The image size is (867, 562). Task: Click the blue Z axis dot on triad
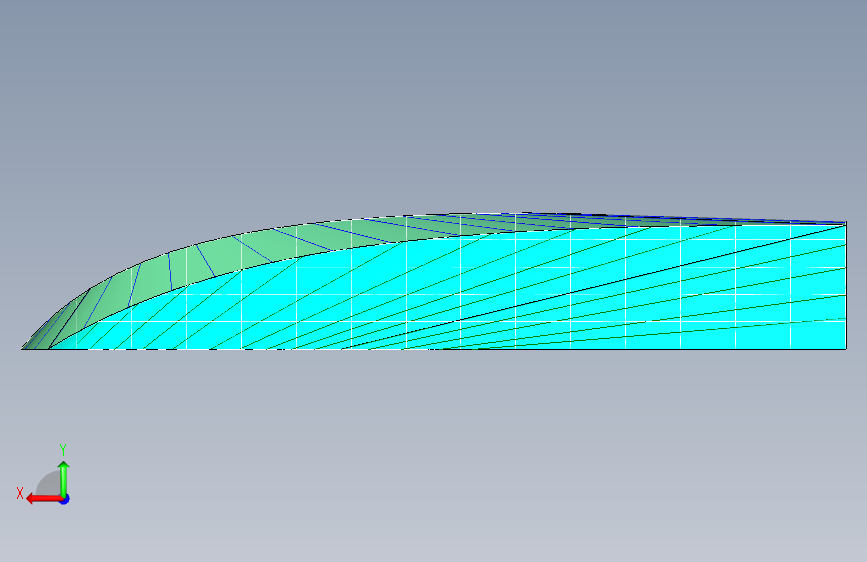[x=65, y=499]
